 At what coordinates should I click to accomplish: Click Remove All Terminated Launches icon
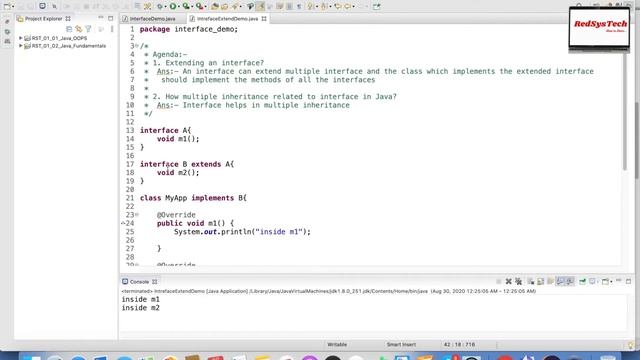(x=518, y=281)
